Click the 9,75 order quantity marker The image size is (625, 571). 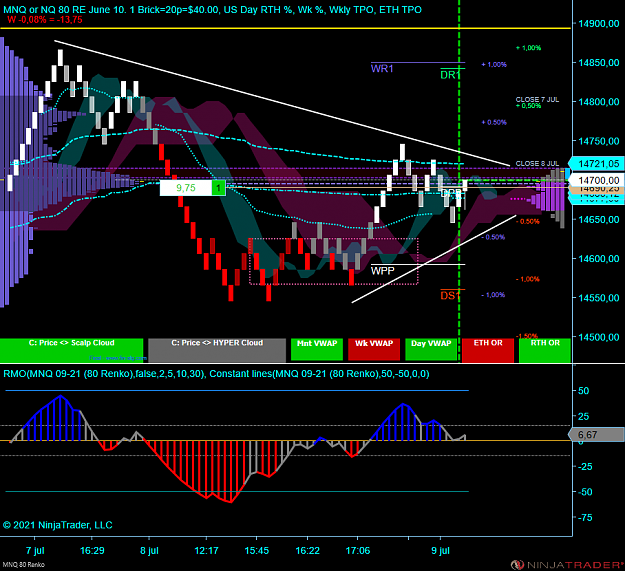(186, 188)
